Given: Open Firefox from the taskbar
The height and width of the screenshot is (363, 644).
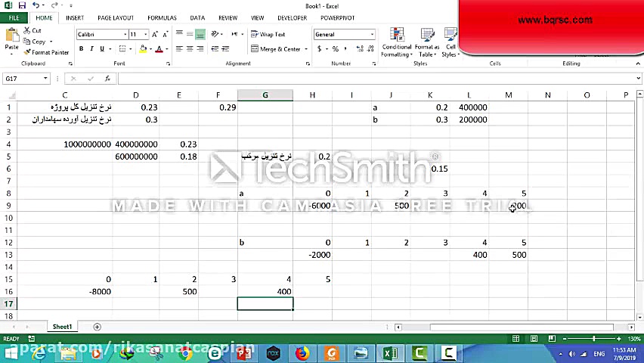Looking at the screenshot, I should coord(302,352).
